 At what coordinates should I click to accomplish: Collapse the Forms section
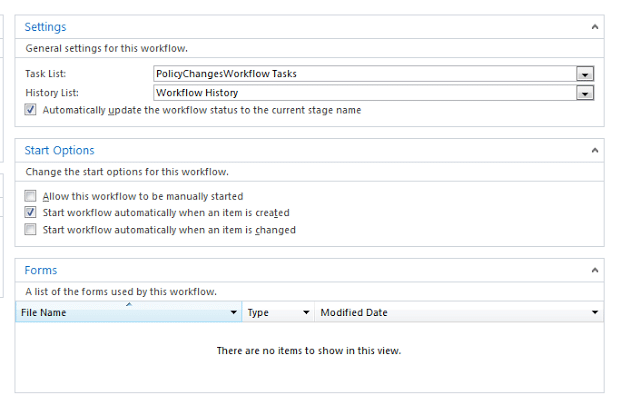[595, 270]
